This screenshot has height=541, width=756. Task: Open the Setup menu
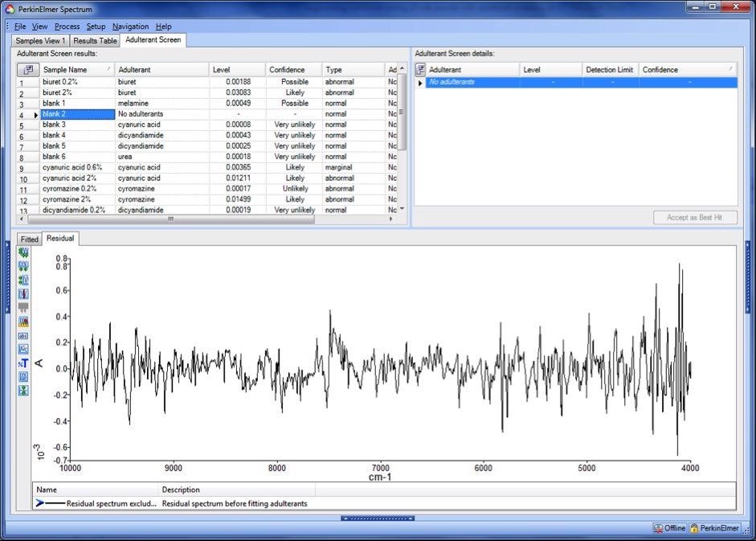coord(96,27)
